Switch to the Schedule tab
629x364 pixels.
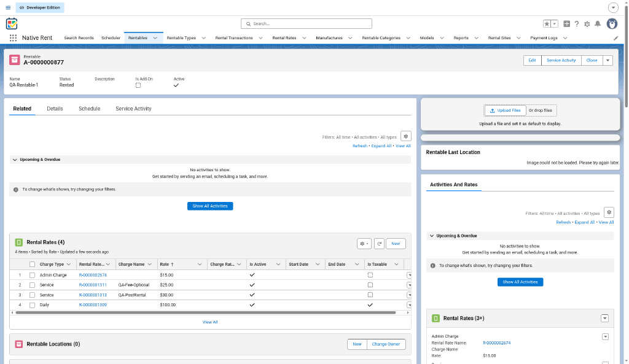pyautogui.click(x=90, y=109)
